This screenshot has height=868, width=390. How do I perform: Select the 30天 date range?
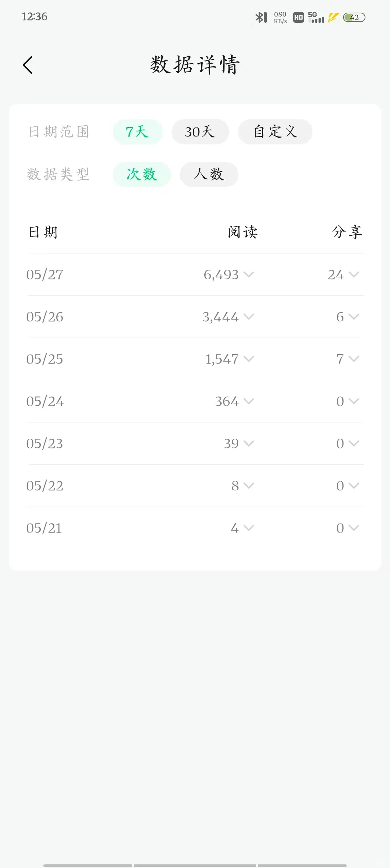click(x=200, y=132)
